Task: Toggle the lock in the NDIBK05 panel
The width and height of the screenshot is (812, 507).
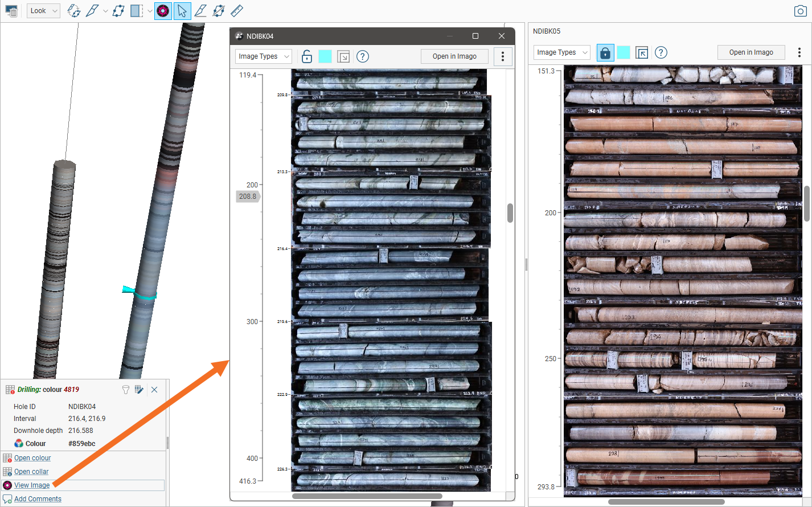Action: (605, 52)
